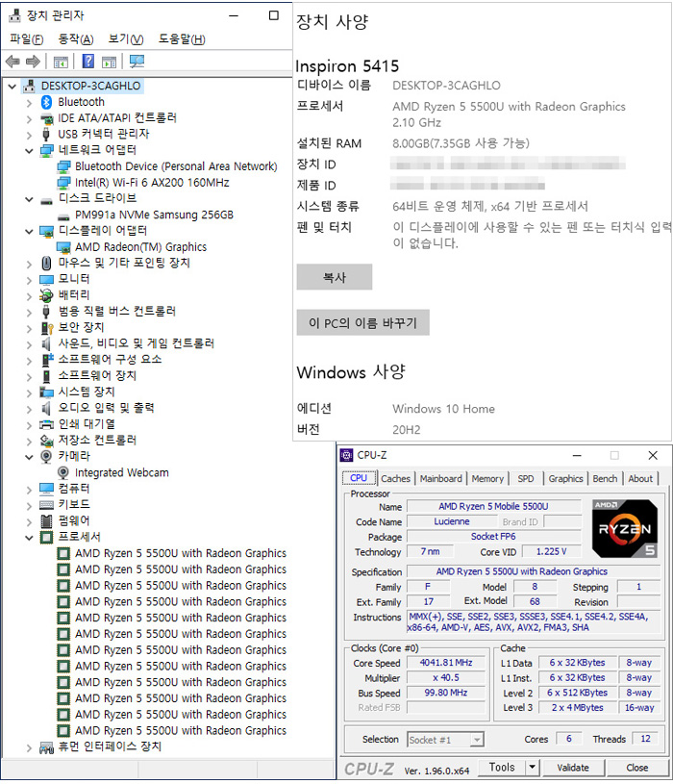Switch to the Bench tab

pyautogui.click(x=605, y=478)
